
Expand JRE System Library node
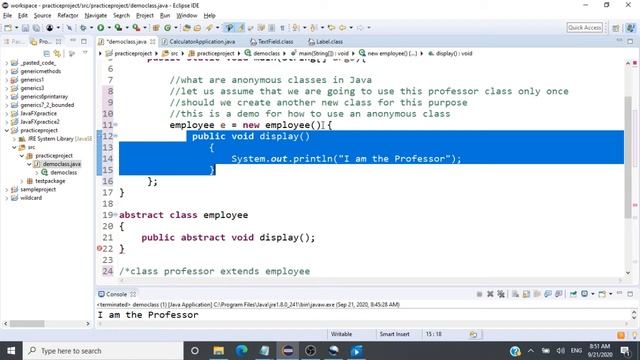coord(14,139)
